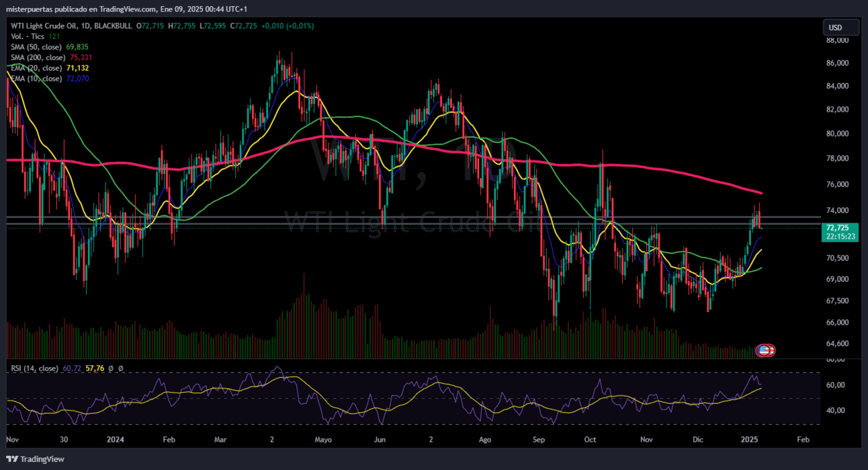This screenshot has width=868, height=470.
Task: Click the TradingView logo at bottom left
Action: 36,459
